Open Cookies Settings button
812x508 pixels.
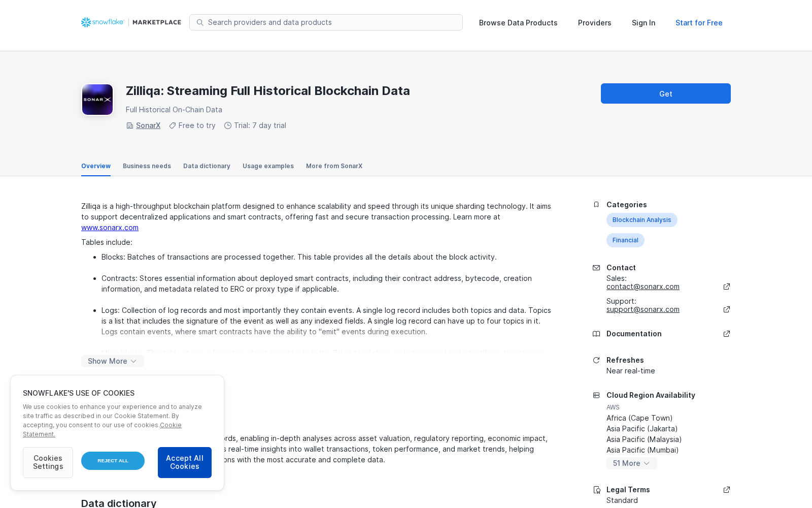click(x=48, y=462)
